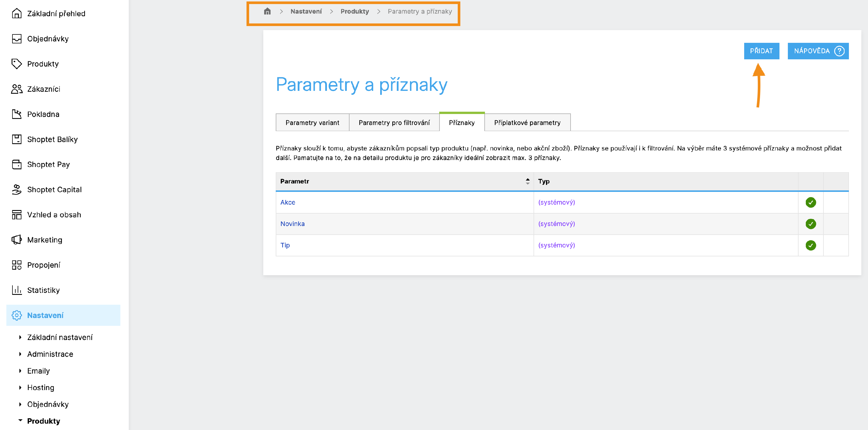Toggle visibility checkmark for Novinka
This screenshot has width=868, height=430.
point(810,224)
